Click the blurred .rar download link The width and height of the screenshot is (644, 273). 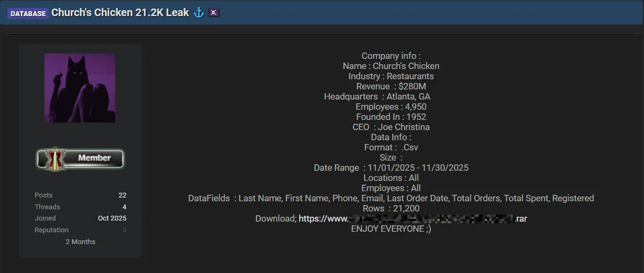click(413, 218)
